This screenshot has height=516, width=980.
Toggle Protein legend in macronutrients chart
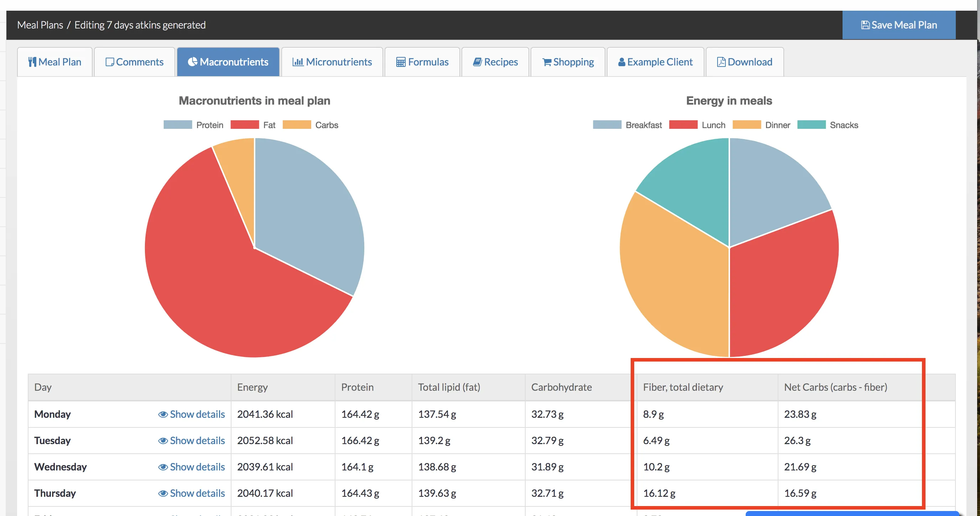click(193, 125)
